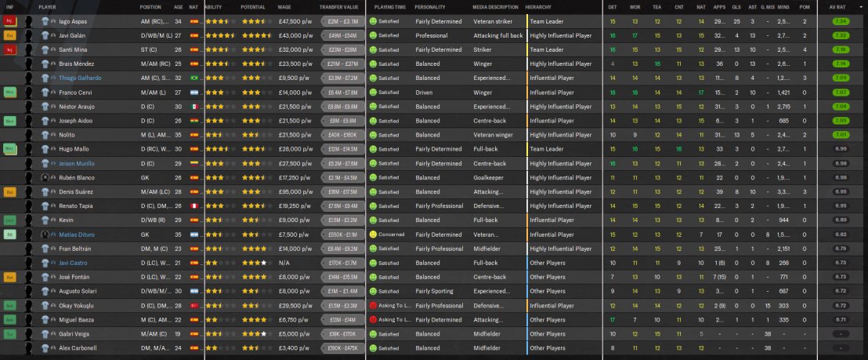Click the shirt icon beside Fran Beltrán

click(x=45, y=249)
